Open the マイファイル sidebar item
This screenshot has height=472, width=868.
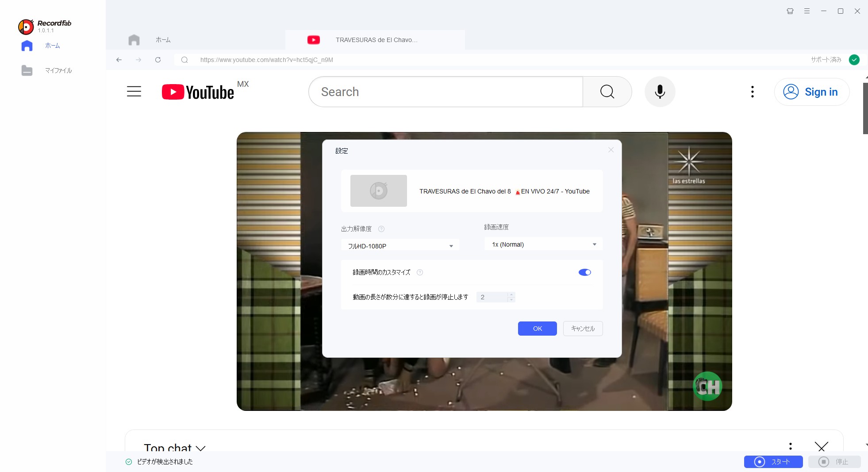pyautogui.click(x=58, y=70)
